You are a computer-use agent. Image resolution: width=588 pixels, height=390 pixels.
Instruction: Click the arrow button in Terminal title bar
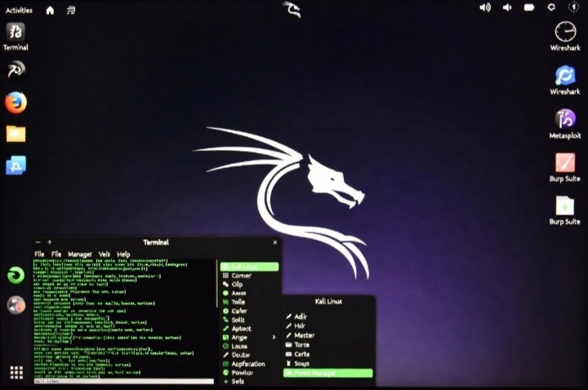click(50, 242)
